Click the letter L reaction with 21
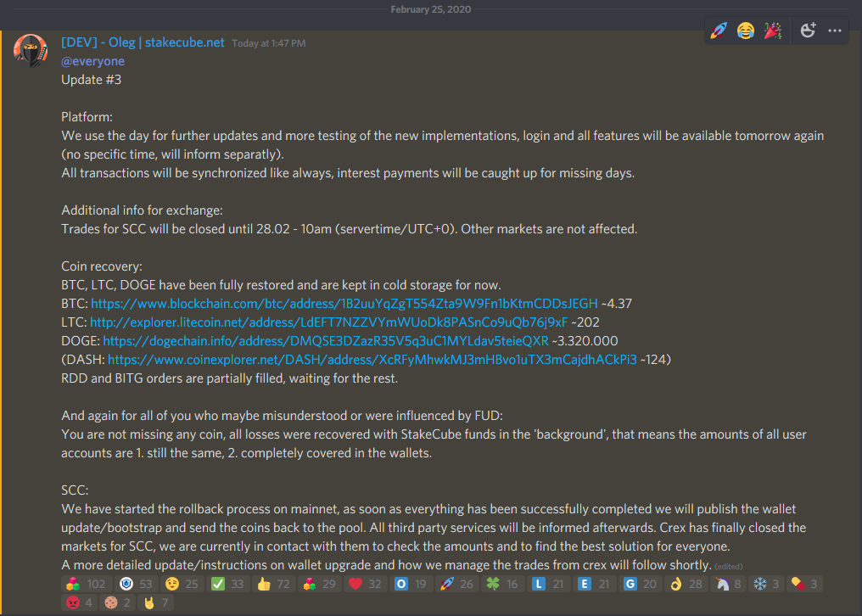The width and height of the screenshot is (862, 616). [549, 584]
